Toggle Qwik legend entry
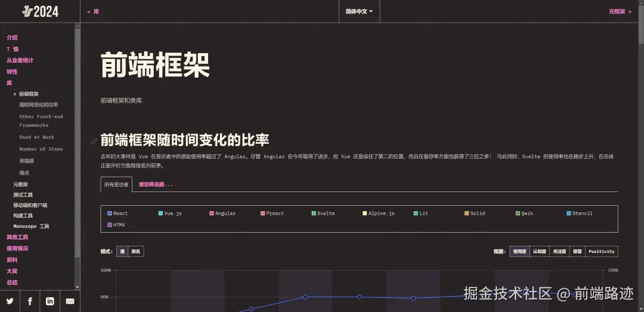644x312 pixels. click(x=525, y=214)
